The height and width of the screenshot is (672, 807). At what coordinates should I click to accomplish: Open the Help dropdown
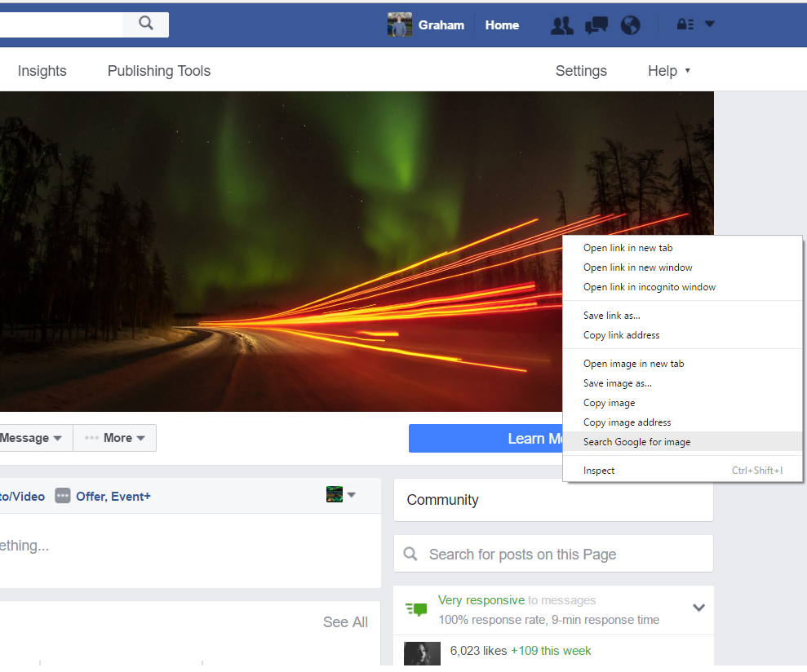point(668,71)
